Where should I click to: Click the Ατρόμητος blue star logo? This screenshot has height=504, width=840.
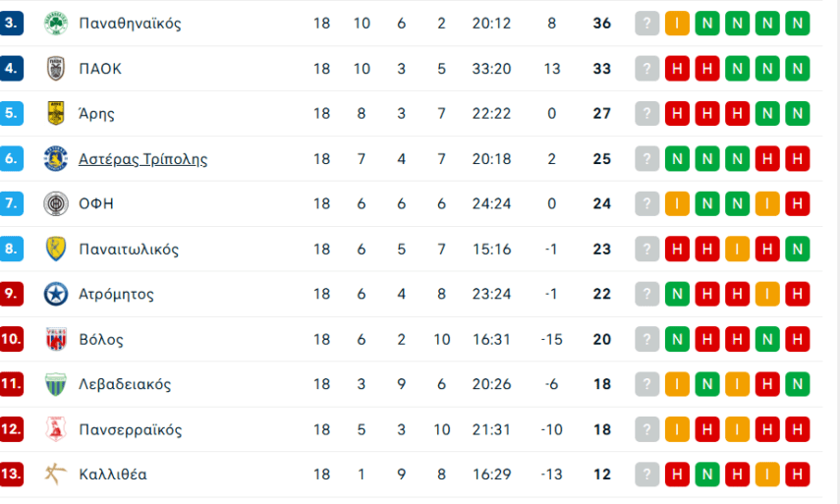[x=55, y=294]
